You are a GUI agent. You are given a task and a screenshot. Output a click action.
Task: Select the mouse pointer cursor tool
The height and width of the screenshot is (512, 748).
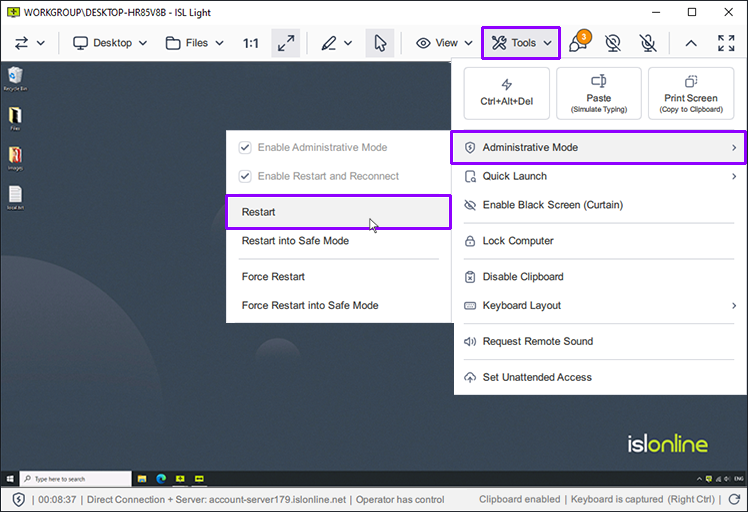click(x=379, y=43)
